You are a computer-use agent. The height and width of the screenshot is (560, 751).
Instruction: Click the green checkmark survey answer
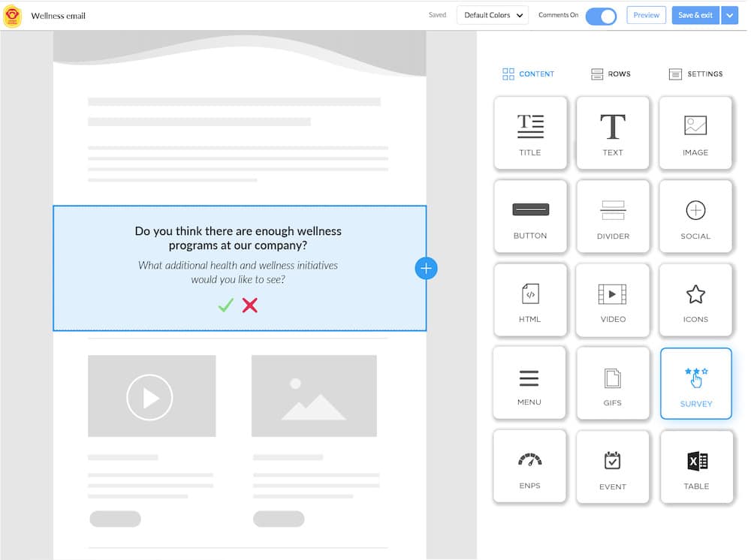click(225, 305)
